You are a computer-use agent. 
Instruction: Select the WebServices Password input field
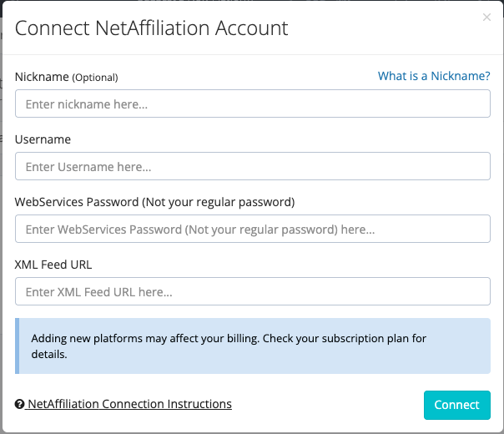tap(252, 229)
